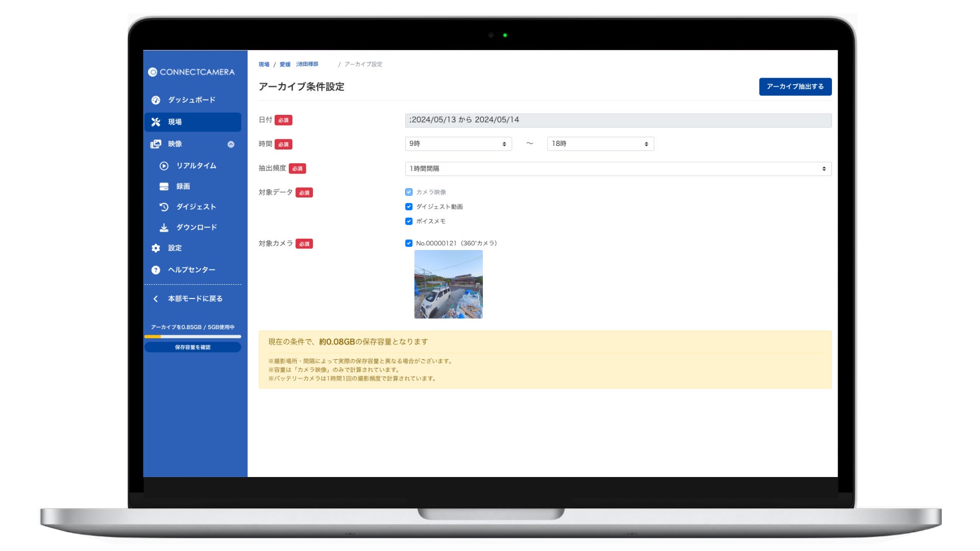Image resolution: width=980 pixels, height=551 pixels.
Task: Click the dashboard gauge icon in sidebar
Action: coord(156,100)
